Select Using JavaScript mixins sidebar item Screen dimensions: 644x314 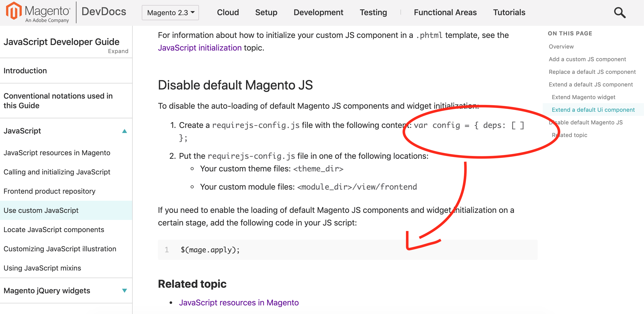point(42,268)
